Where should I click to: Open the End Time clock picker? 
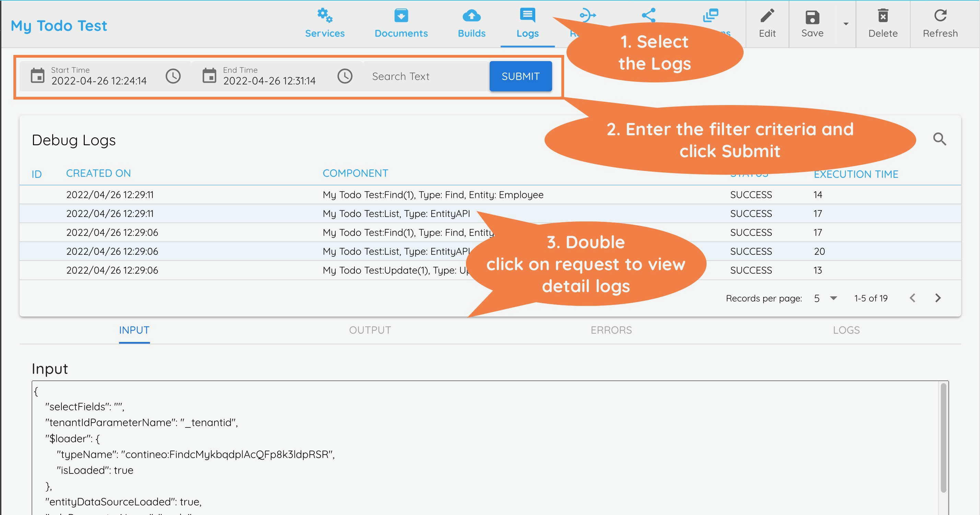pyautogui.click(x=345, y=76)
